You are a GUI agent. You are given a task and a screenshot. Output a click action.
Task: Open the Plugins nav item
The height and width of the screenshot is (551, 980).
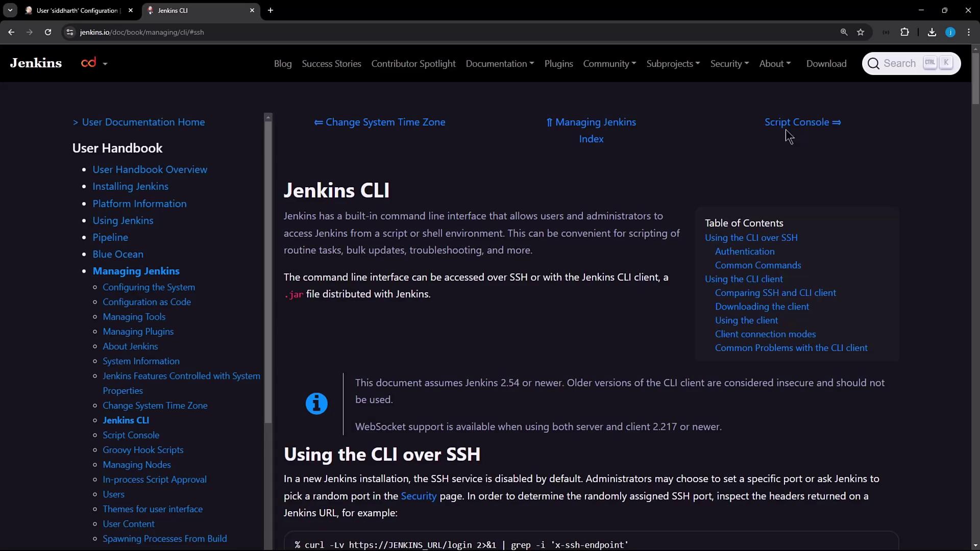(x=558, y=63)
